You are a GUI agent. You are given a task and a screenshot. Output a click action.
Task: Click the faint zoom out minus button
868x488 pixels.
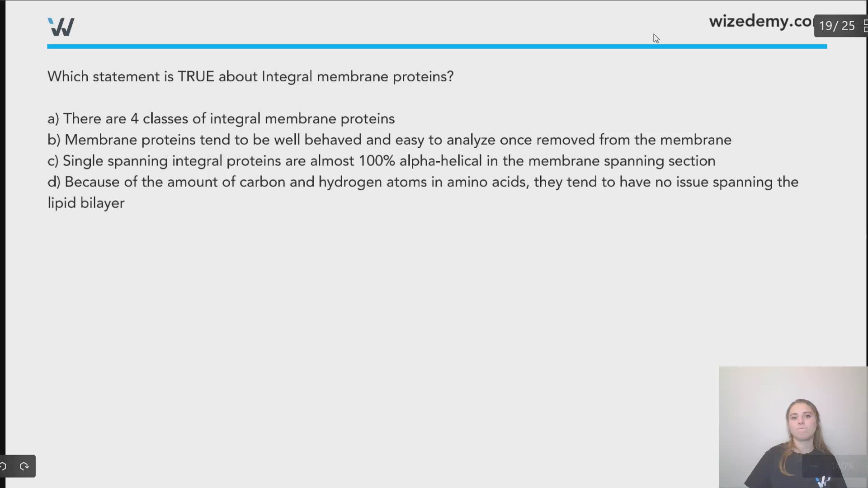coord(814,466)
